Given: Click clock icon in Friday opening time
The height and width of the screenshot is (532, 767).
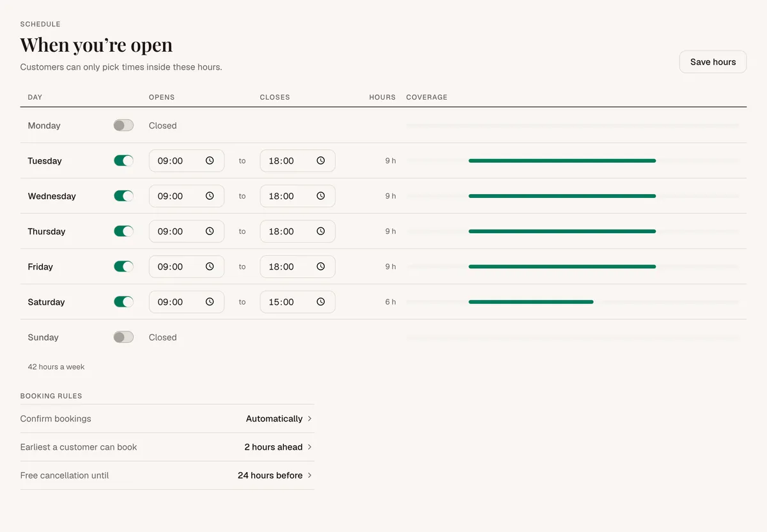Looking at the screenshot, I should tap(210, 267).
